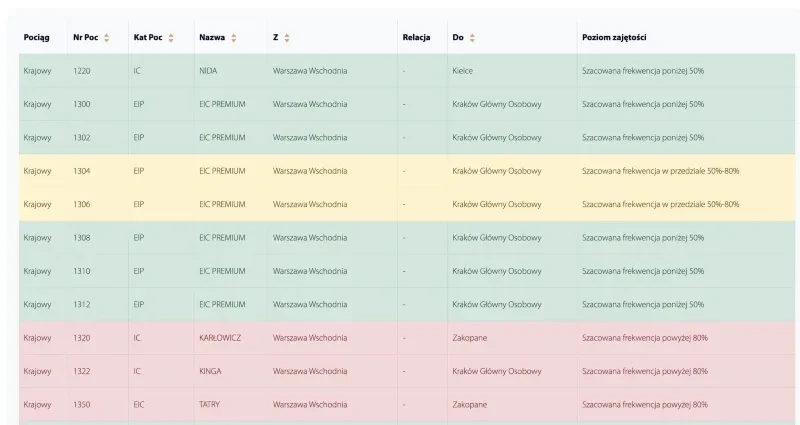Click EIC PREMIUM name in row 1306
Viewport: 800px width, 425px height.
[222, 204]
